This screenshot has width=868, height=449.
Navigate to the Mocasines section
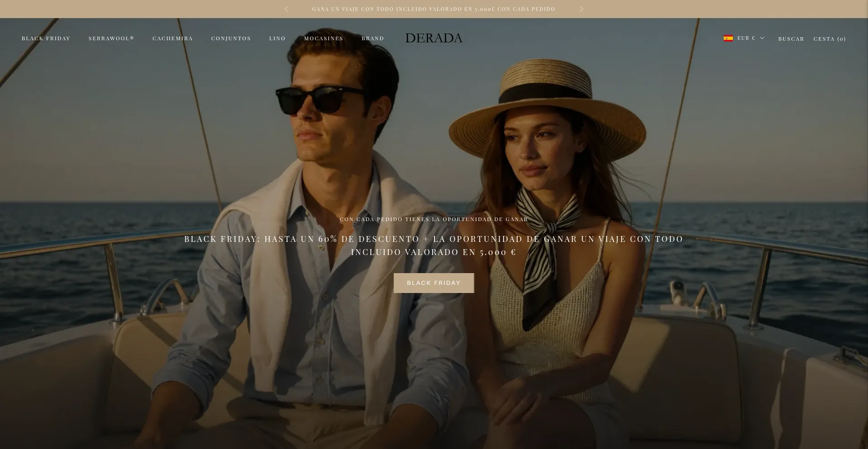(324, 38)
